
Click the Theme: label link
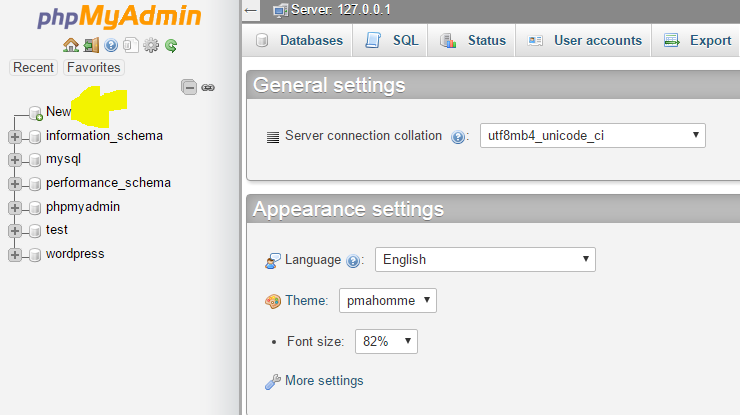(306, 300)
